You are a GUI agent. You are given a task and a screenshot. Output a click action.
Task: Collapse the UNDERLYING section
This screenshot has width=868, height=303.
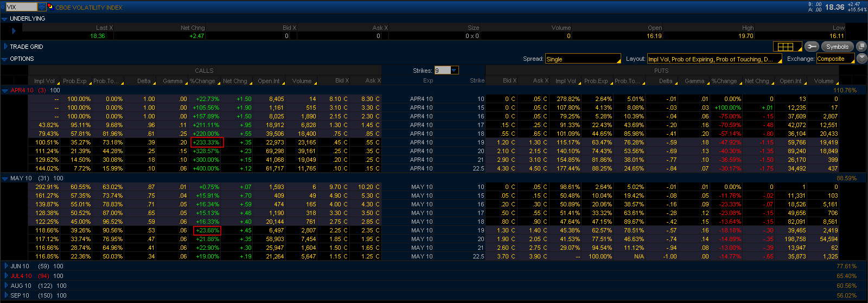4,19
